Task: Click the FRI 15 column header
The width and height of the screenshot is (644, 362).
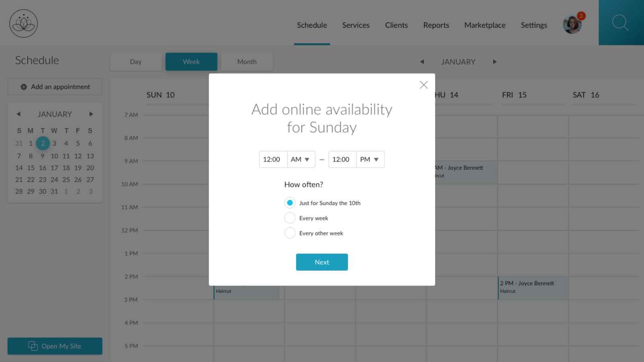Action: click(514, 95)
